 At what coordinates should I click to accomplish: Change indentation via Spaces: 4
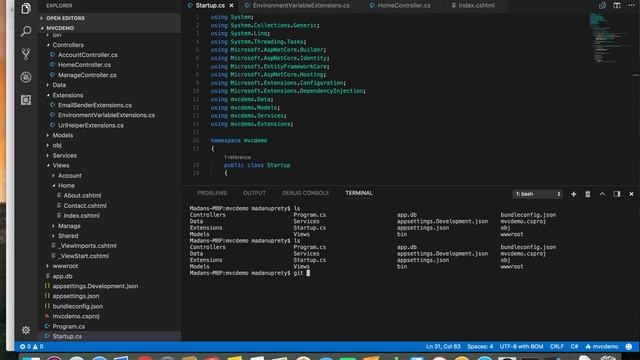(480, 347)
